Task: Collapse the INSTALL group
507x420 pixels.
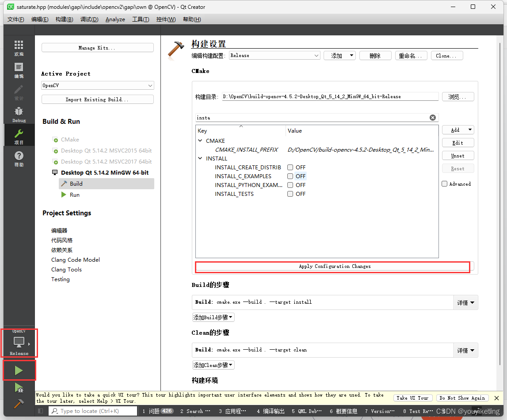Action: pyautogui.click(x=200, y=158)
